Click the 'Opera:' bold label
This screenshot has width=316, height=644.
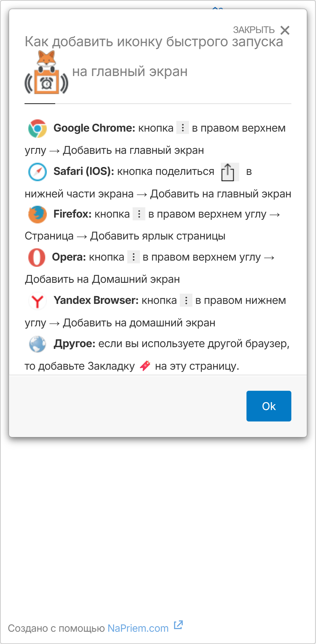coord(69,257)
